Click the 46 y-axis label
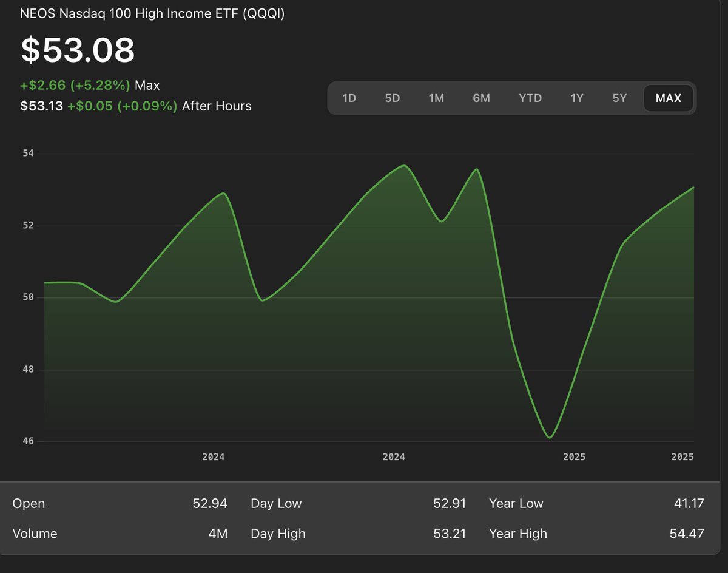Image resolution: width=728 pixels, height=573 pixels. coord(29,441)
